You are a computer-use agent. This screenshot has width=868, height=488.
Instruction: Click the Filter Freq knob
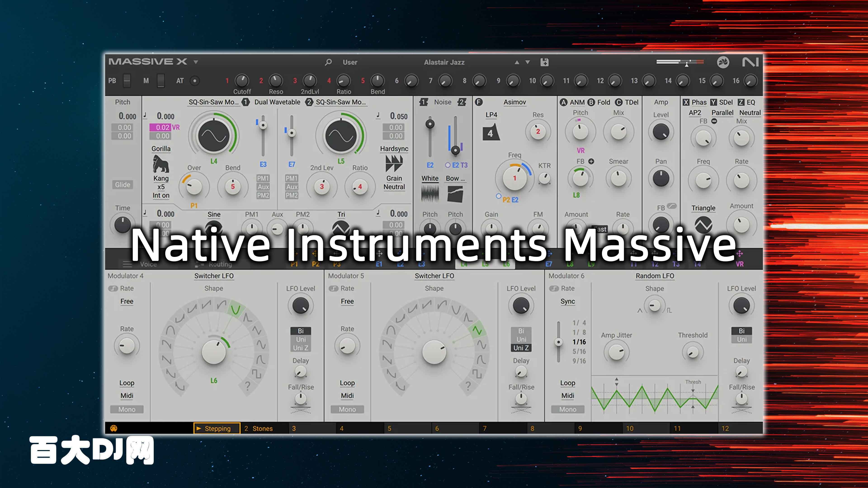click(514, 178)
